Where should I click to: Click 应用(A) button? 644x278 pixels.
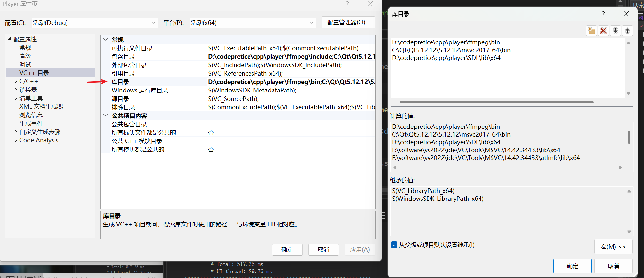coord(360,249)
